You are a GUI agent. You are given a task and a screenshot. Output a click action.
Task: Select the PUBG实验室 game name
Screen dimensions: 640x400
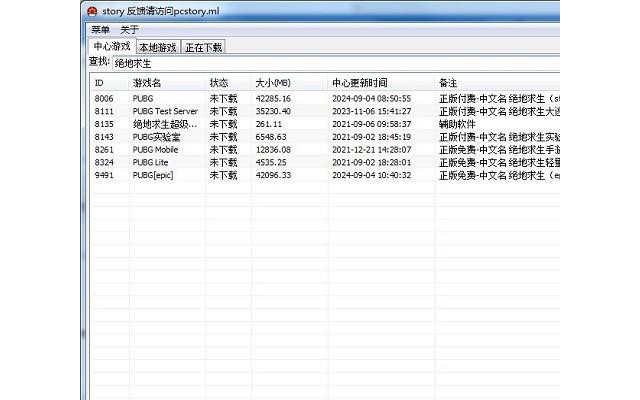click(156, 137)
